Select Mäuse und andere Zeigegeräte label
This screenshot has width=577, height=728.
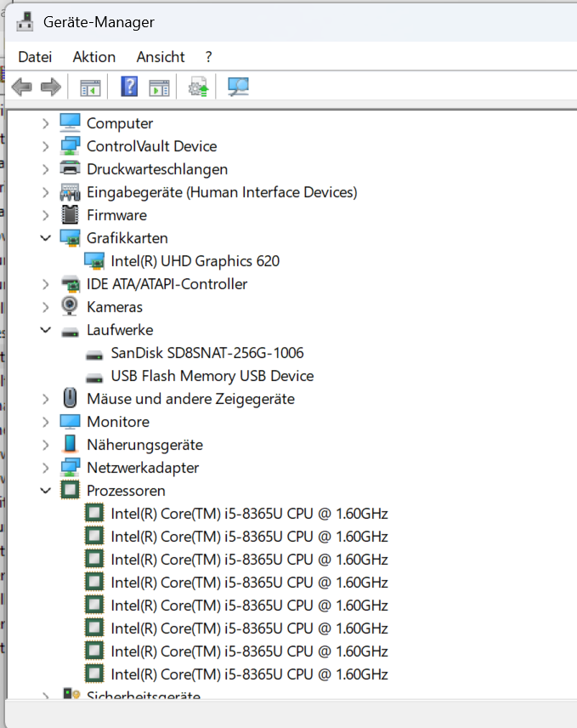[190, 399]
